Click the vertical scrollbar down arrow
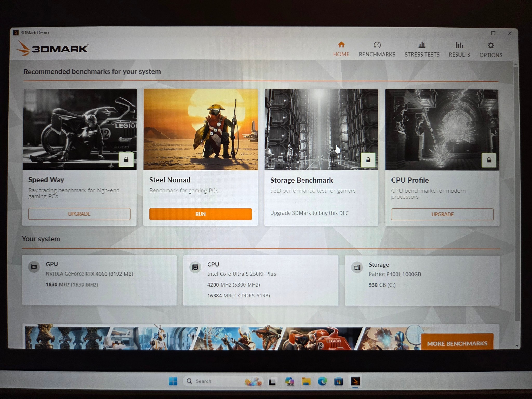Screen dimensions: 532x399 (x=517, y=346)
